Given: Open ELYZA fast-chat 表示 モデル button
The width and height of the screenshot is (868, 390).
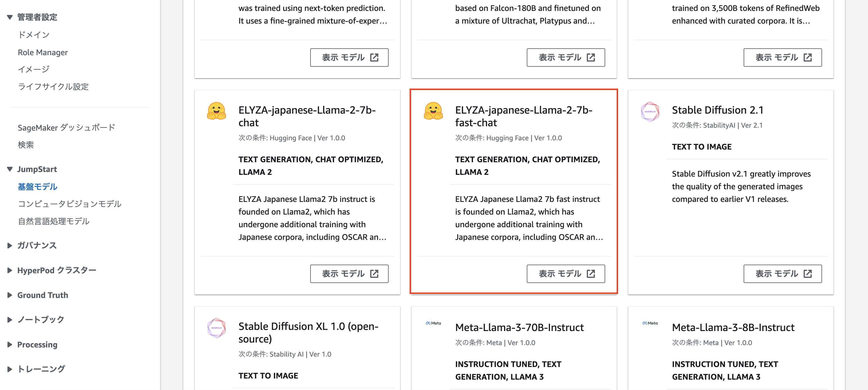Looking at the screenshot, I should (566, 274).
